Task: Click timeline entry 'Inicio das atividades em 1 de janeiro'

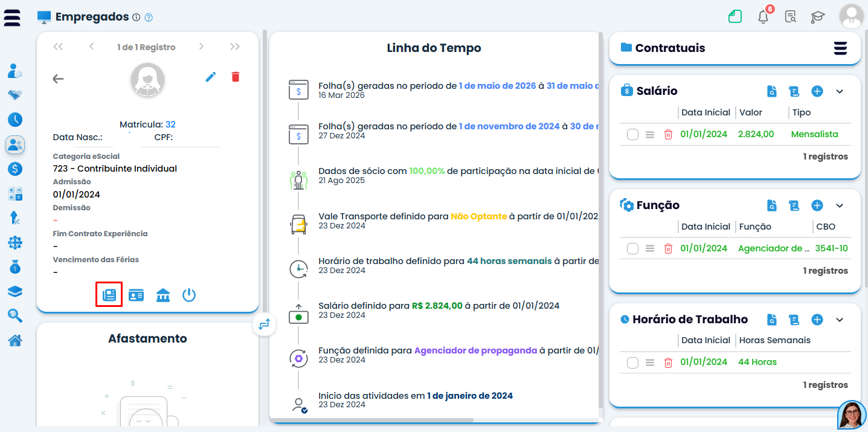Action: 416,396
